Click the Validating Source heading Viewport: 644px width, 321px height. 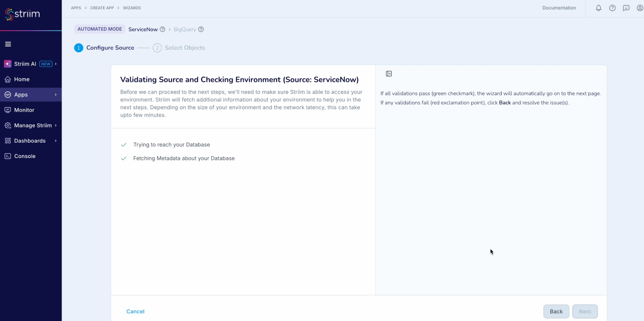point(239,80)
